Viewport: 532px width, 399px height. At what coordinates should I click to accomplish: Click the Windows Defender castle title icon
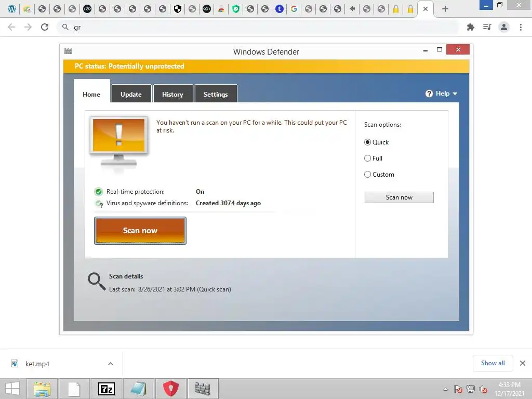(68, 51)
